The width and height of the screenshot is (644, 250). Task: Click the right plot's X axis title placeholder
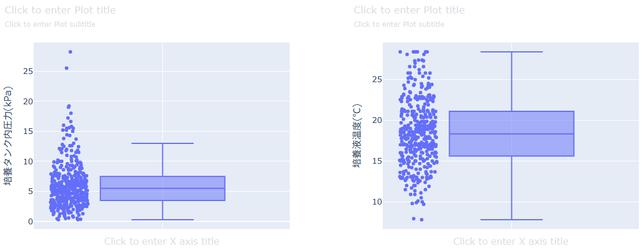pos(511,241)
